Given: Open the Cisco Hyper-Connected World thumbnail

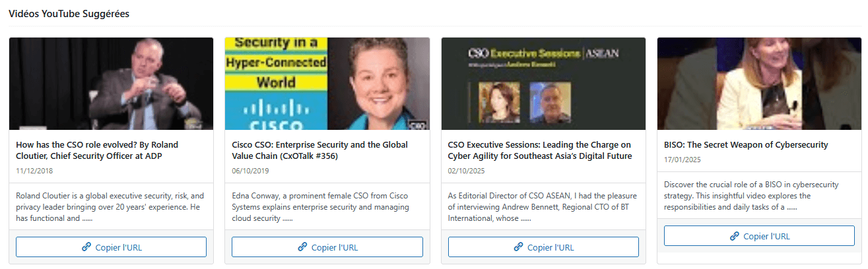Looking at the screenshot, I should [327, 84].
